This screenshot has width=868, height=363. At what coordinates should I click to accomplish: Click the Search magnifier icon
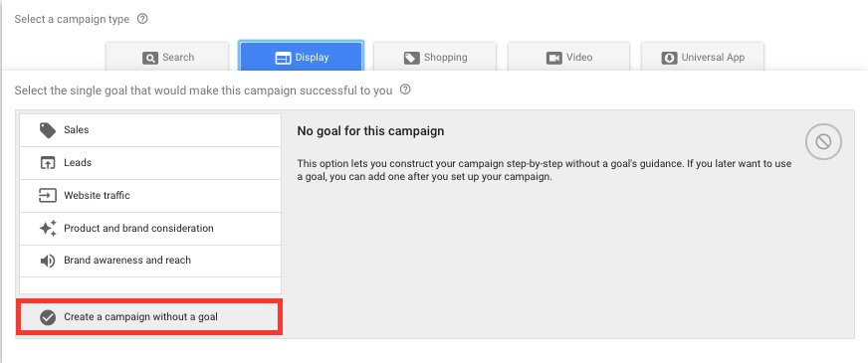150,58
